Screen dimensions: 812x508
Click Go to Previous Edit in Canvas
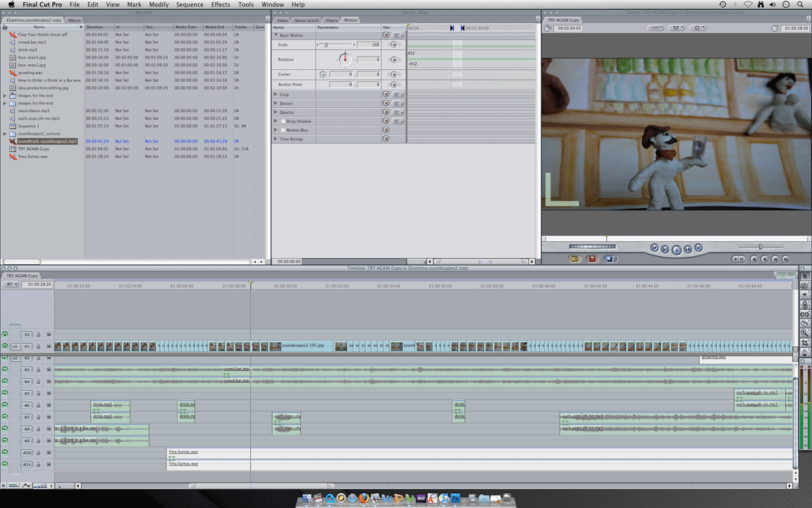coord(655,248)
